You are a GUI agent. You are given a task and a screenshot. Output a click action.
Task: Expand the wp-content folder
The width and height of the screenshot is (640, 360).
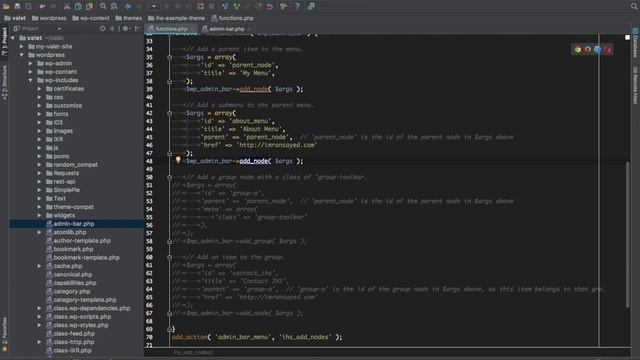pyautogui.click(x=31, y=72)
